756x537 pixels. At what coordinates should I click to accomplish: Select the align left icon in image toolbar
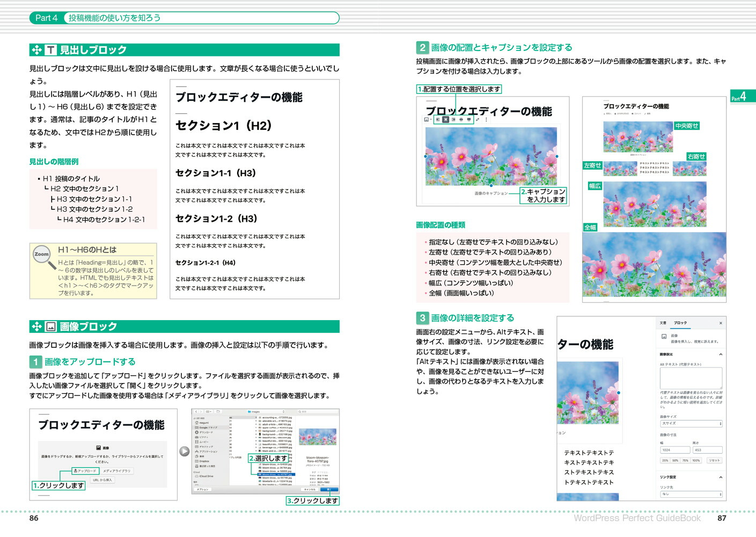(438, 119)
